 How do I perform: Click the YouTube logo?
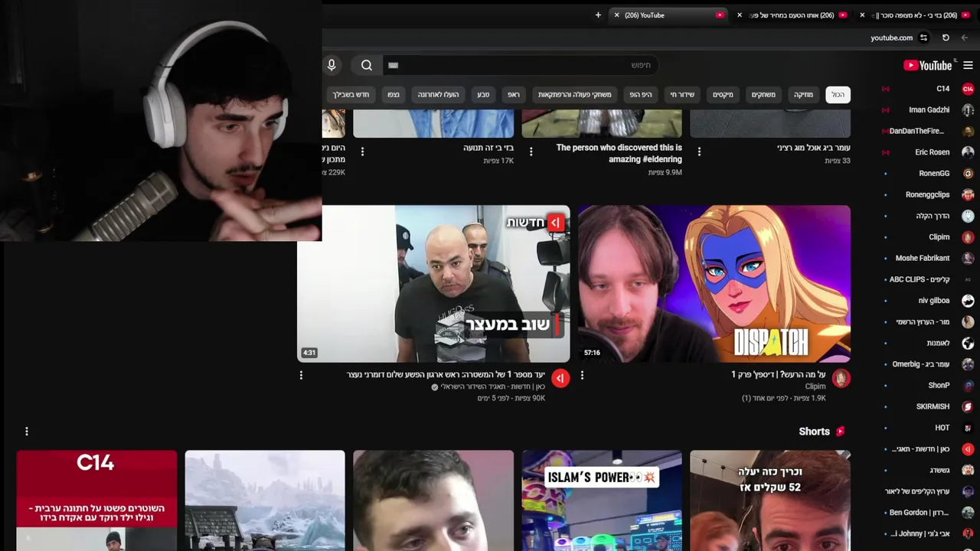[x=928, y=65]
